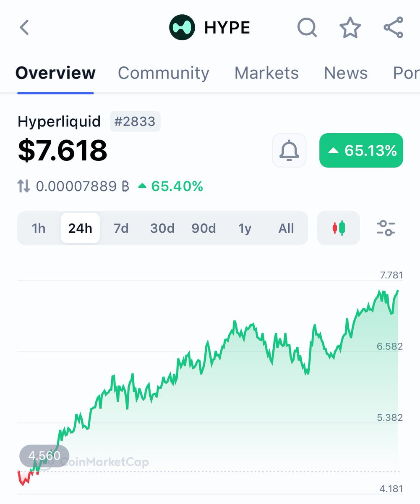Share the Hyperliquid page

coord(393,27)
